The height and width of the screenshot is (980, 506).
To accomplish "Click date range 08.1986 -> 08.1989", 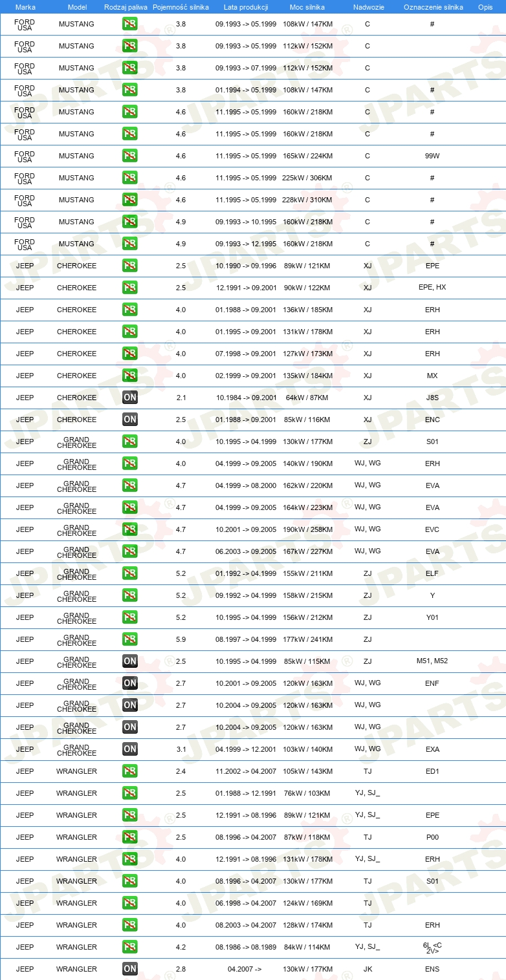I will pyautogui.click(x=246, y=947).
